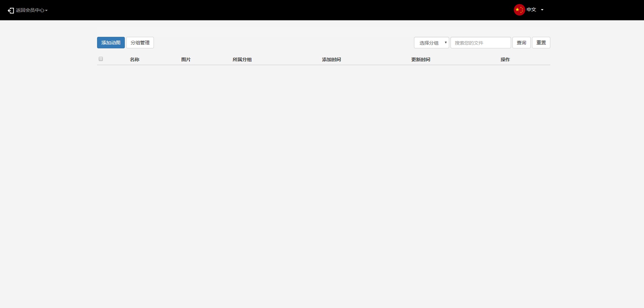Click the 重置 reset button

coord(541,43)
